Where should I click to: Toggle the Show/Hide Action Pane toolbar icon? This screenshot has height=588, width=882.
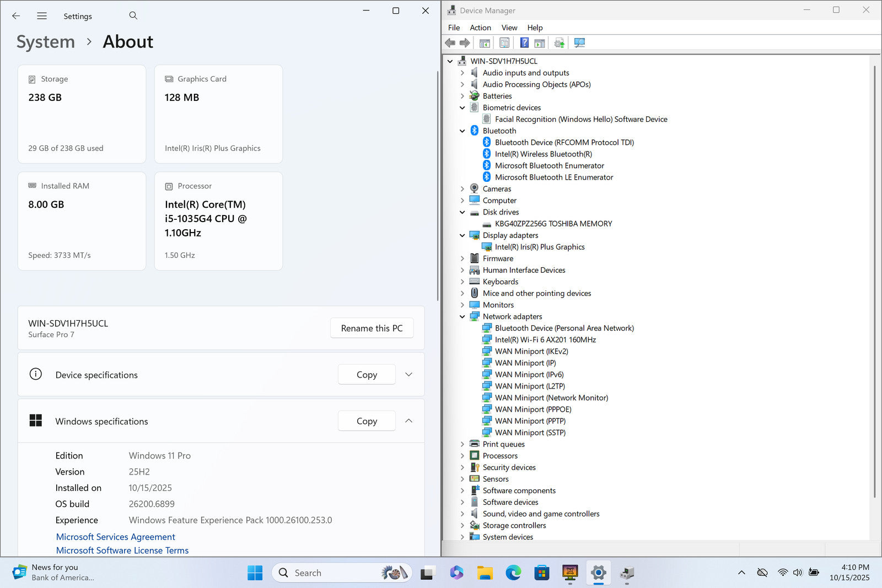[x=540, y=43]
